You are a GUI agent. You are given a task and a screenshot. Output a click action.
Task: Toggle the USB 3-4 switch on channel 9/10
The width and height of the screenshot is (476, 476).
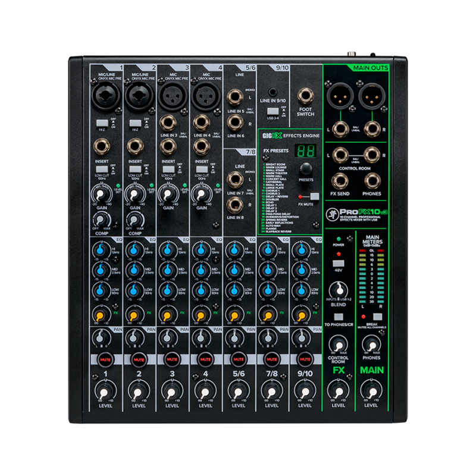click(x=273, y=111)
